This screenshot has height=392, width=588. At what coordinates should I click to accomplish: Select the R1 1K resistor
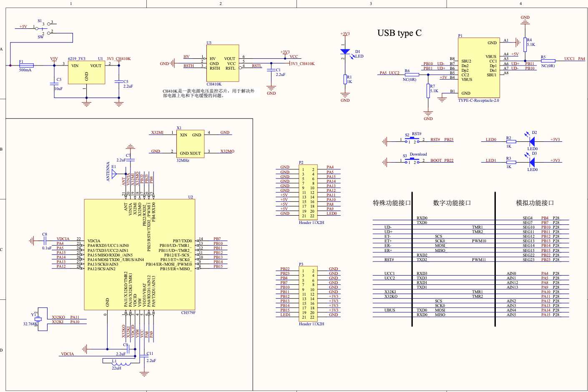[x=345, y=79]
